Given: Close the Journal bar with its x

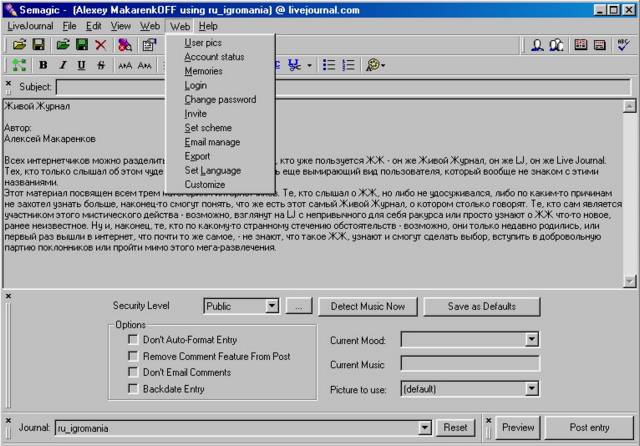Looking at the screenshot, I should click(x=8, y=420).
